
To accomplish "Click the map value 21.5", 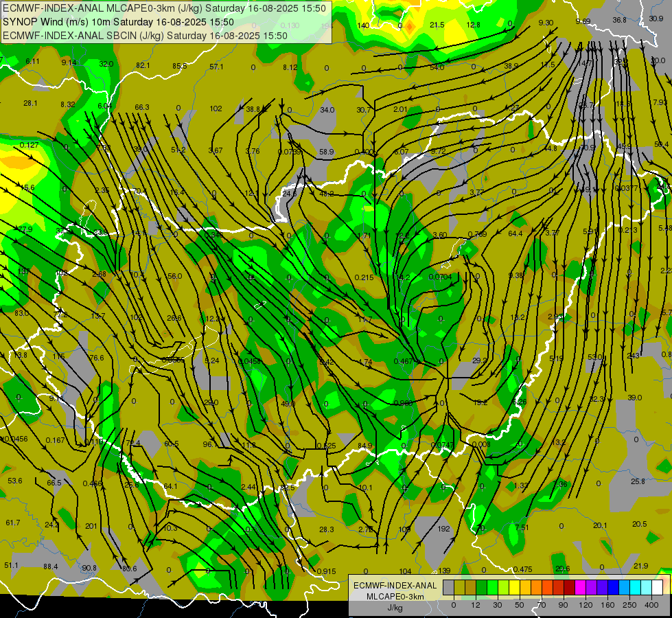I will (437, 25).
